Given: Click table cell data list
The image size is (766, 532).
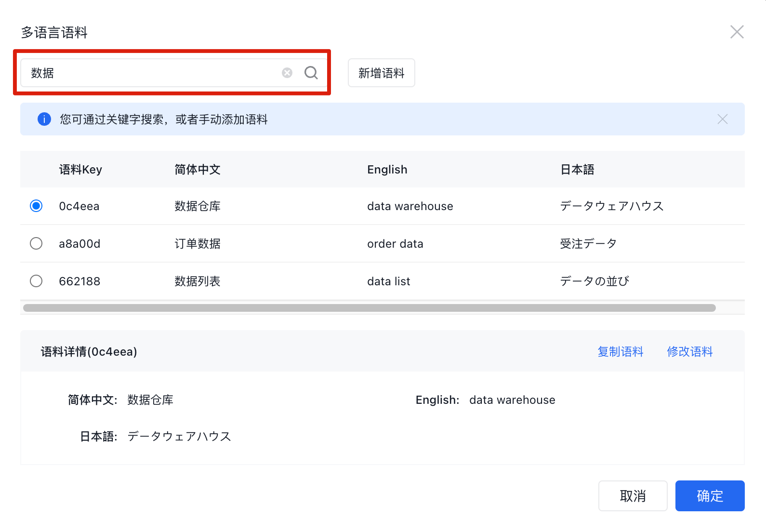Looking at the screenshot, I should (x=389, y=281).
